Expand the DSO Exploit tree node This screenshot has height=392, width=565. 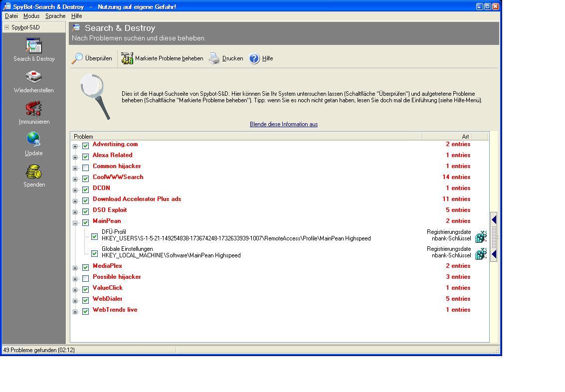pos(75,212)
